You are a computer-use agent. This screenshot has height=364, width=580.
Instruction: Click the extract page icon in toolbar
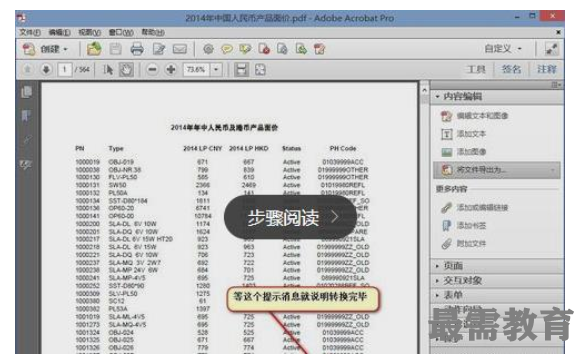coord(282,49)
